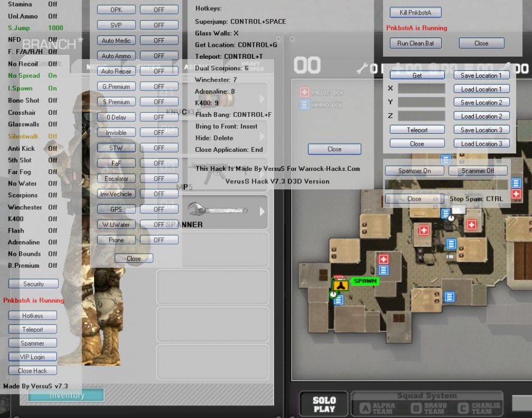The width and height of the screenshot is (532, 418).
Task: Click Get to fetch current coordinates
Action: [x=417, y=76]
